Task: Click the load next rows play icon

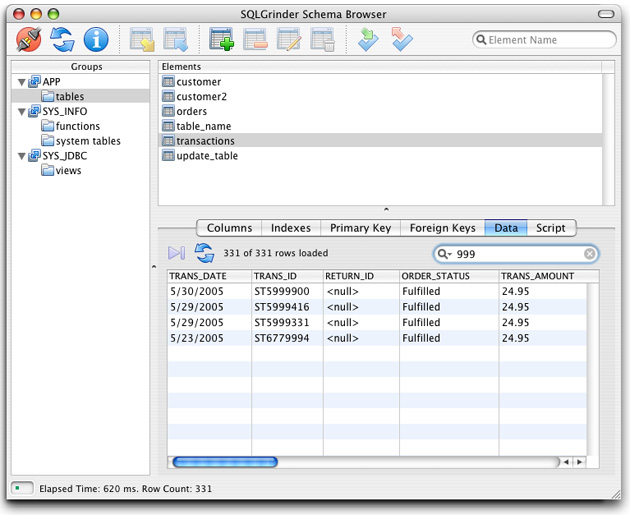Action: point(176,253)
